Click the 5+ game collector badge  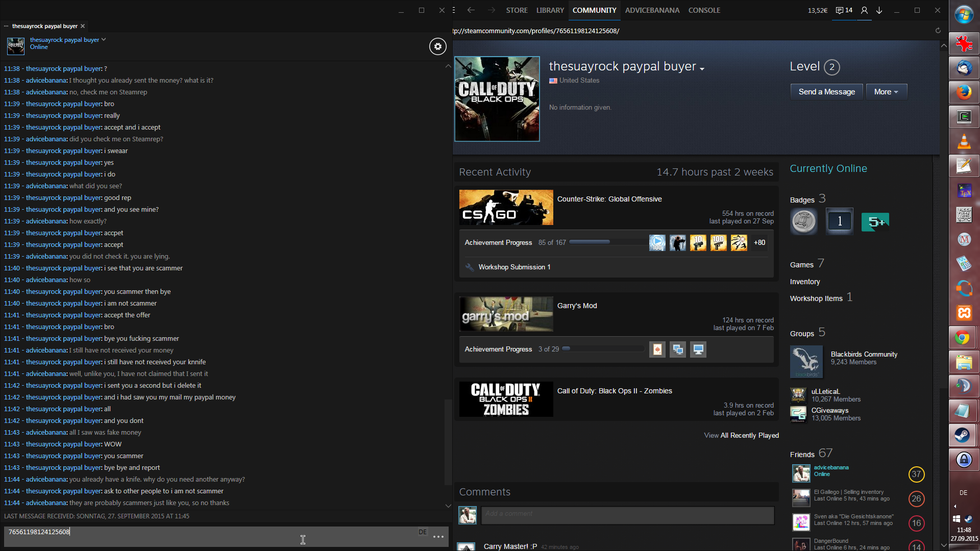pos(875,222)
